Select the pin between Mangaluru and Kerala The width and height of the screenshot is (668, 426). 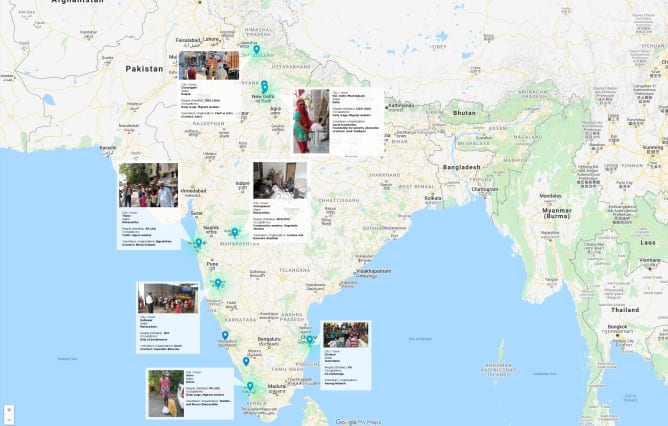(246, 362)
